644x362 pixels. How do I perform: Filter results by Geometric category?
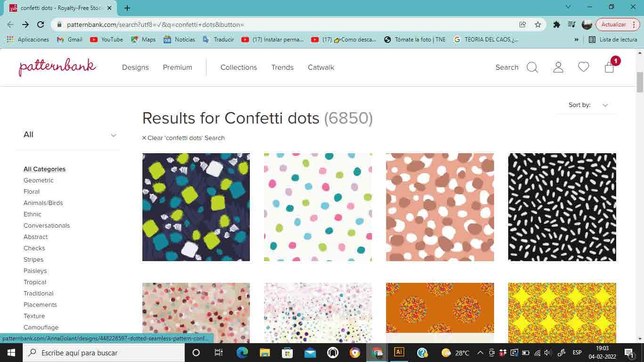(39, 181)
